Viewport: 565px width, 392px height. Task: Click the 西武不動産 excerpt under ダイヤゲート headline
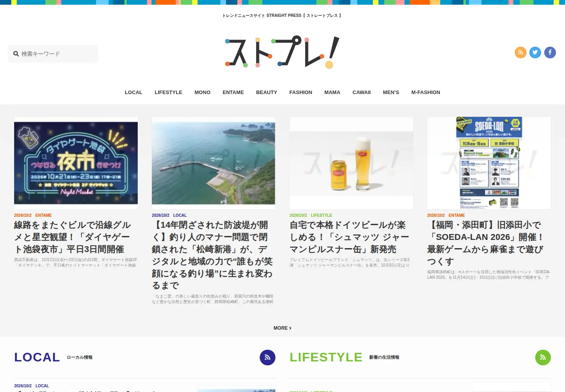pos(76,263)
